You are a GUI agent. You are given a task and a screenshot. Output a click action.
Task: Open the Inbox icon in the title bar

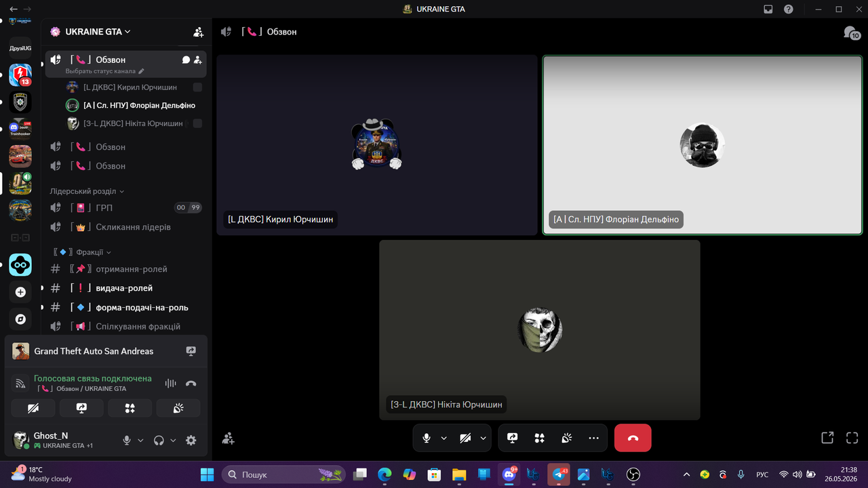tap(768, 9)
